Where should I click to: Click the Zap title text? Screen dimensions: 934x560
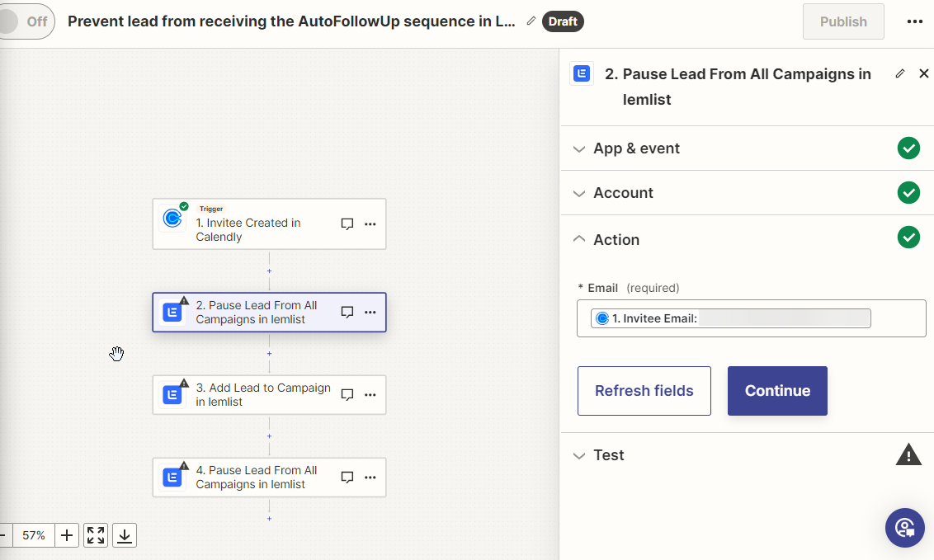[x=291, y=21]
